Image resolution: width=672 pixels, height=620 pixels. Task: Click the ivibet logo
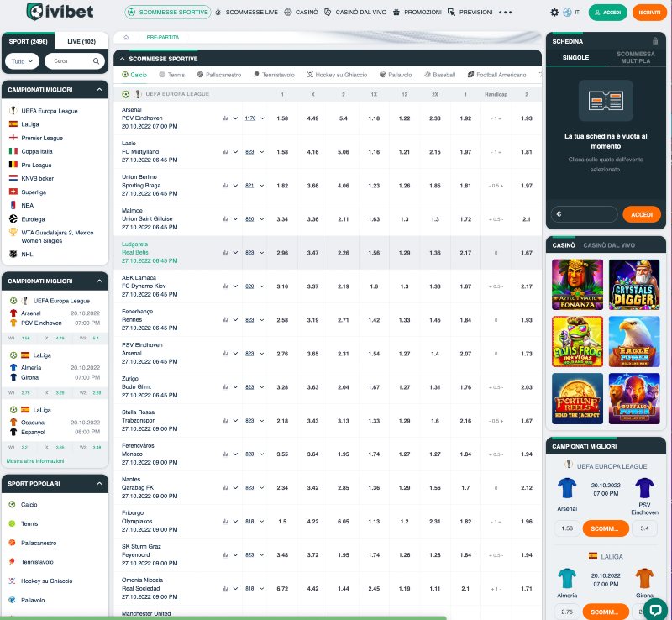(x=60, y=12)
